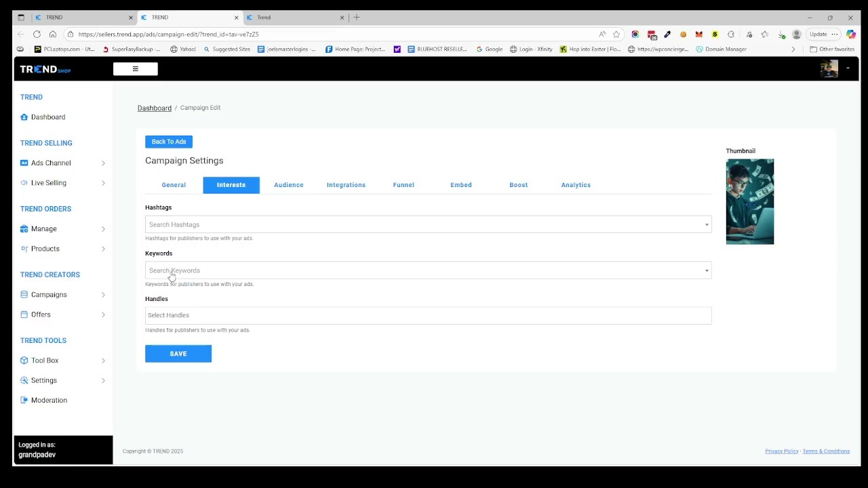This screenshot has width=868, height=488.
Task: Expand the Campaigns submenu chevron
Action: [x=103, y=295]
